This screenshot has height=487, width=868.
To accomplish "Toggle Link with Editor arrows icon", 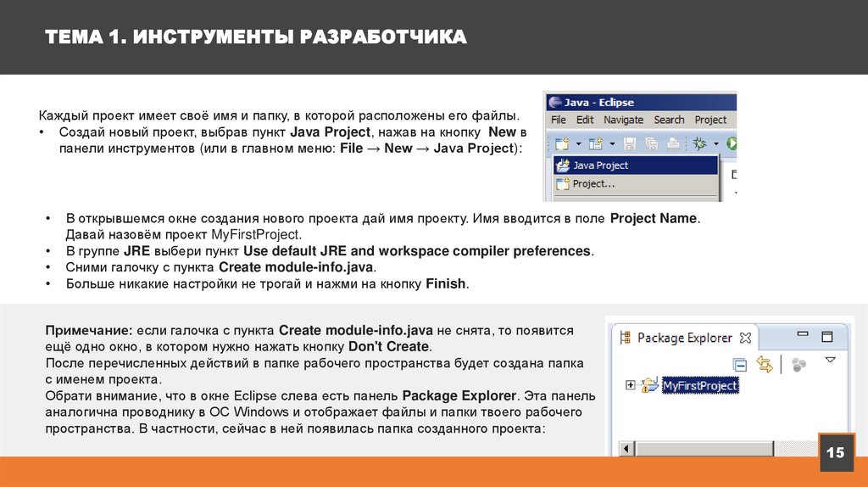I will (x=765, y=364).
